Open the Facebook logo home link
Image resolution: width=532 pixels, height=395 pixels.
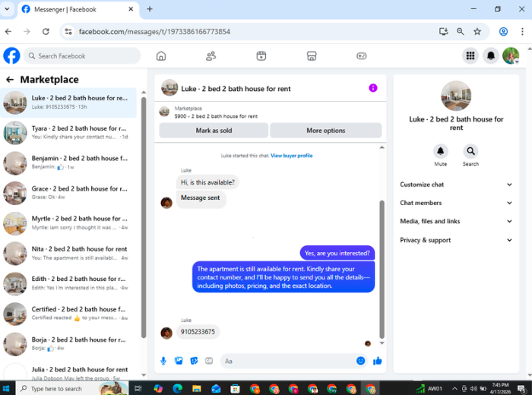click(x=11, y=55)
